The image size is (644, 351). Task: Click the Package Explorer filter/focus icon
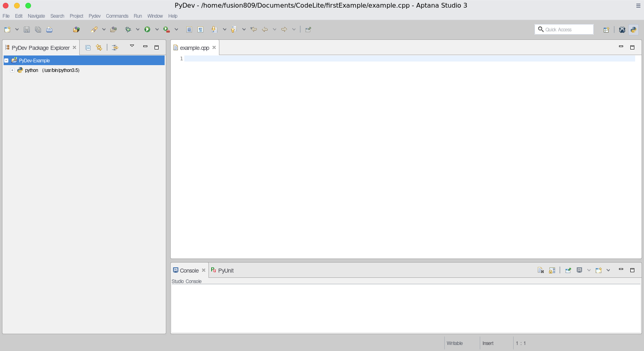115,47
